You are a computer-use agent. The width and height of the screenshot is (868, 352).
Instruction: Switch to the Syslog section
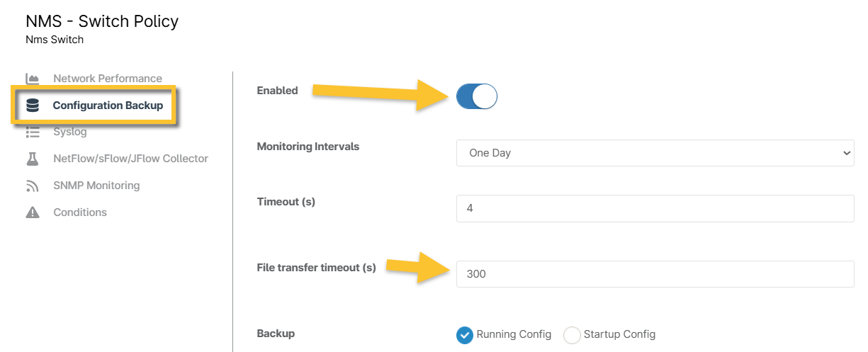click(x=70, y=132)
